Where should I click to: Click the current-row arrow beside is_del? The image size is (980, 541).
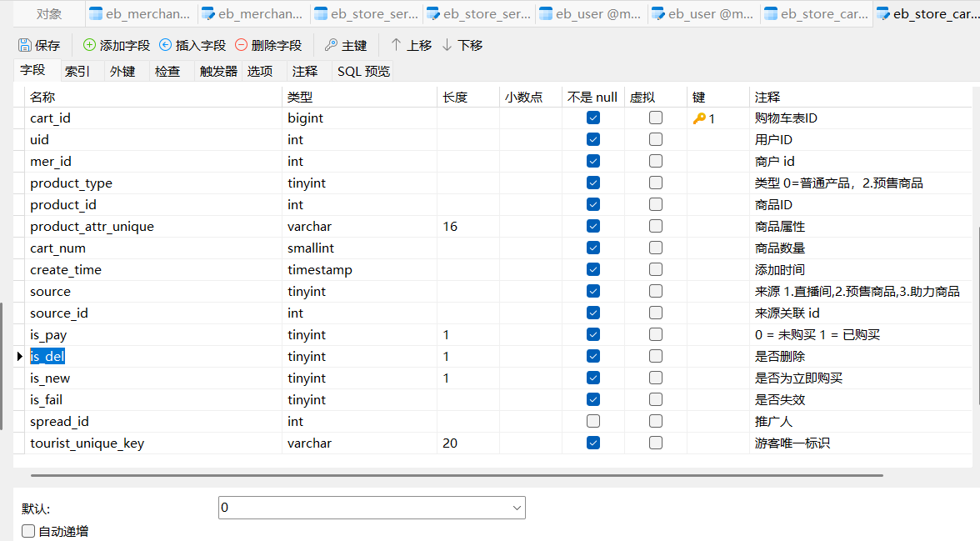(20, 357)
